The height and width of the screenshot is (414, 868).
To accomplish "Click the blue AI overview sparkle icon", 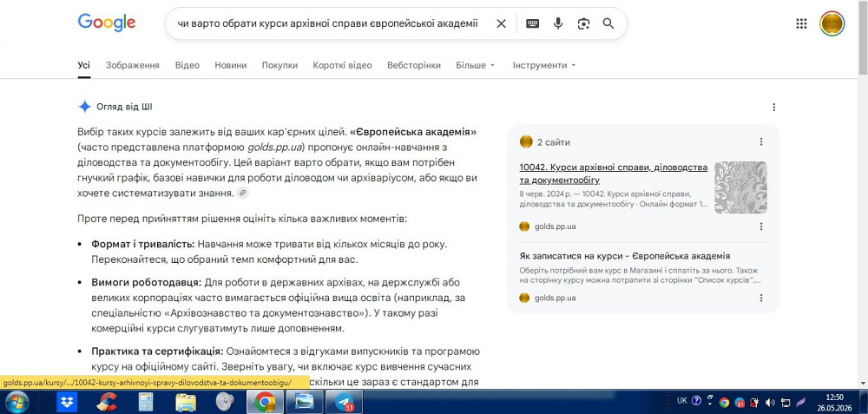I will pyautogui.click(x=85, y=107).
